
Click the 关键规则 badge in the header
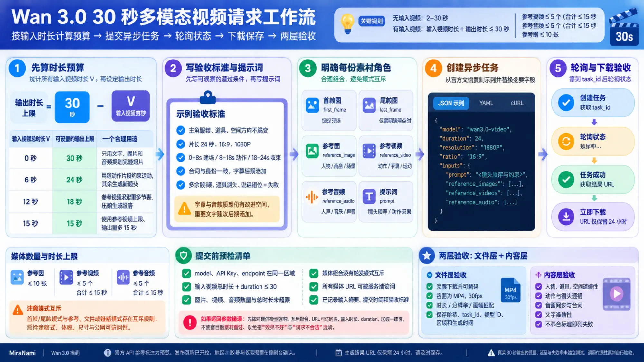[372, 21]
